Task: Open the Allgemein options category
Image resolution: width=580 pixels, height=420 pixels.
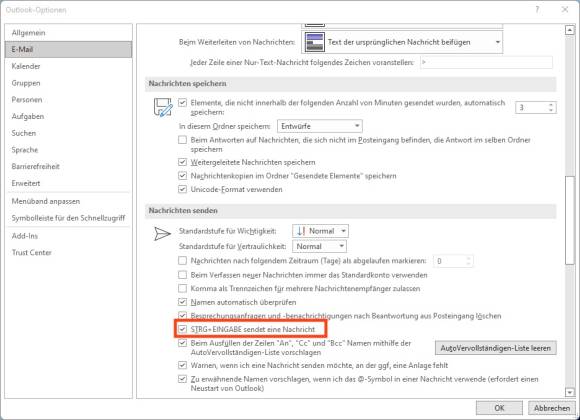Action: (x=28, y=33)
